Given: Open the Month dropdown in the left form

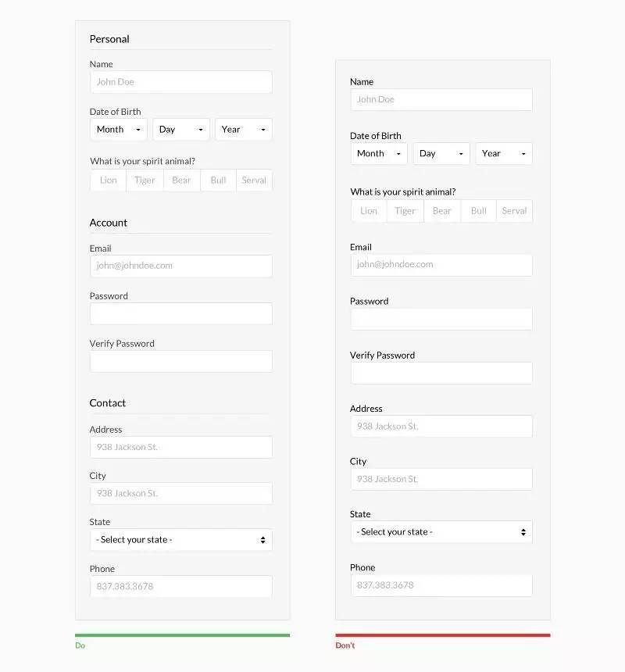Looking at the screenshot, I should click(119, 130).
